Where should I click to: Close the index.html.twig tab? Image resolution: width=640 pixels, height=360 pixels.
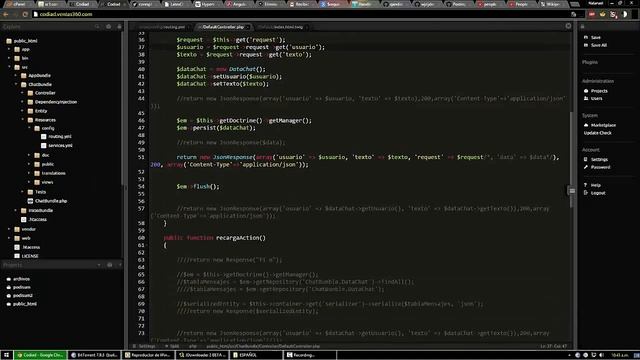(x=307, y=27)
